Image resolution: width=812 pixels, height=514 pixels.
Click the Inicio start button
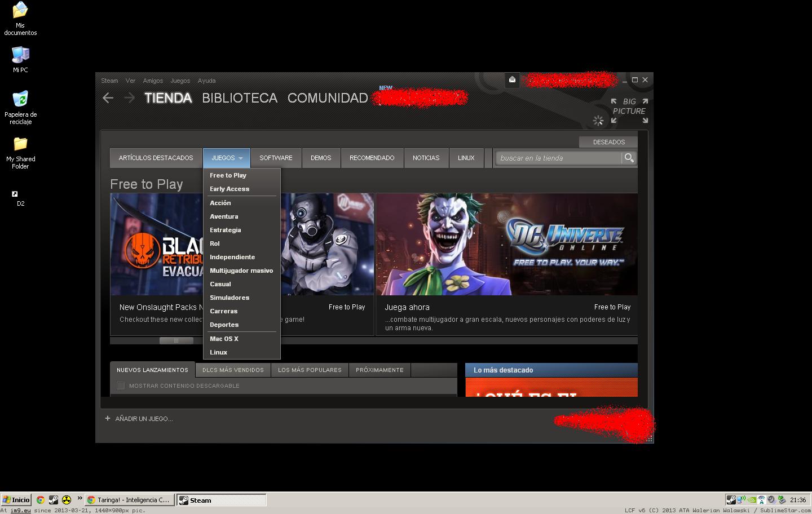(16, 500)
